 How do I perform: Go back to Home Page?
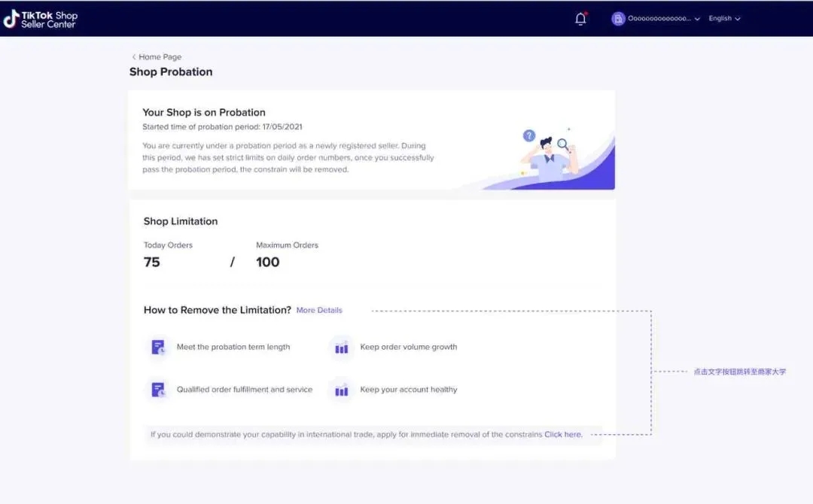(x=160, y=57)
